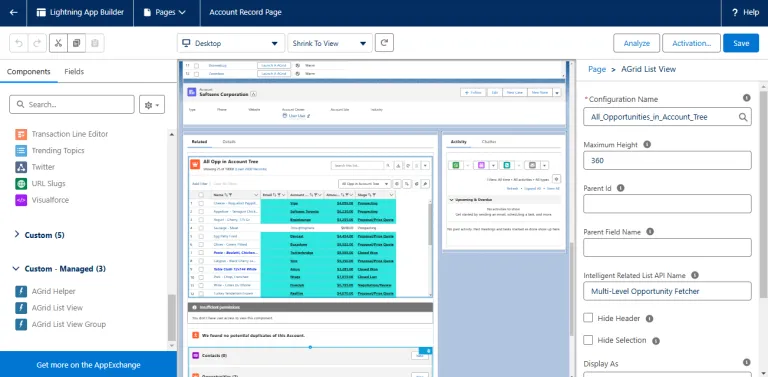Collapse the Upcoming & Overdue section

click(451, 200)
